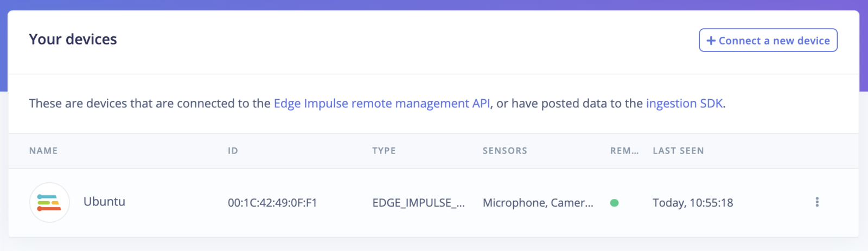This screenshot has height=251, width=868.
Task: Click device ID 00:1C:42:49:0F:F1
Action: pyautogui.click(x=272, y=203)
